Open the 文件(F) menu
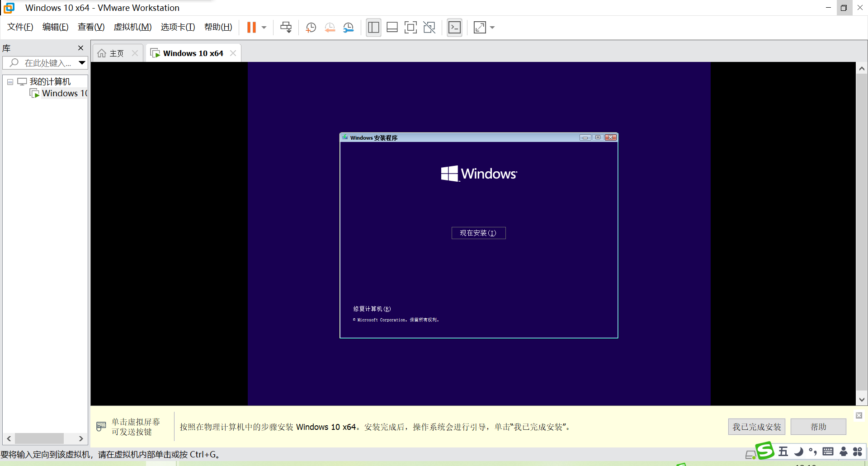The width and height of the screenshot is (868, 466). (x=20, y=27)
